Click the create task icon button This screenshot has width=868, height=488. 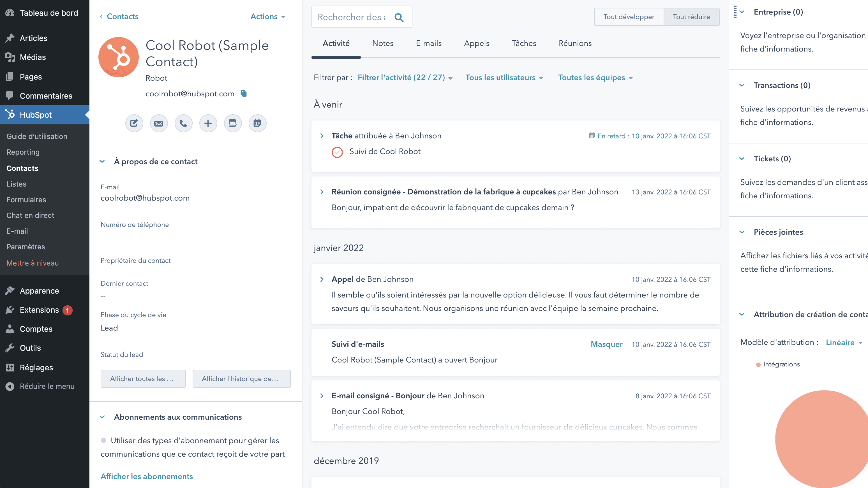point(232,123)
